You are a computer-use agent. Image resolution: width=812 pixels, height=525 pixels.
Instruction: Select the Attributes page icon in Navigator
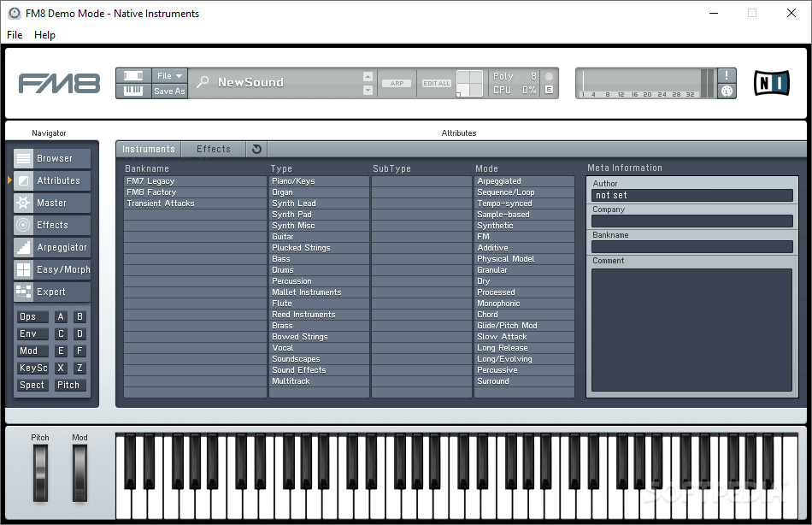tap(23, 180)
